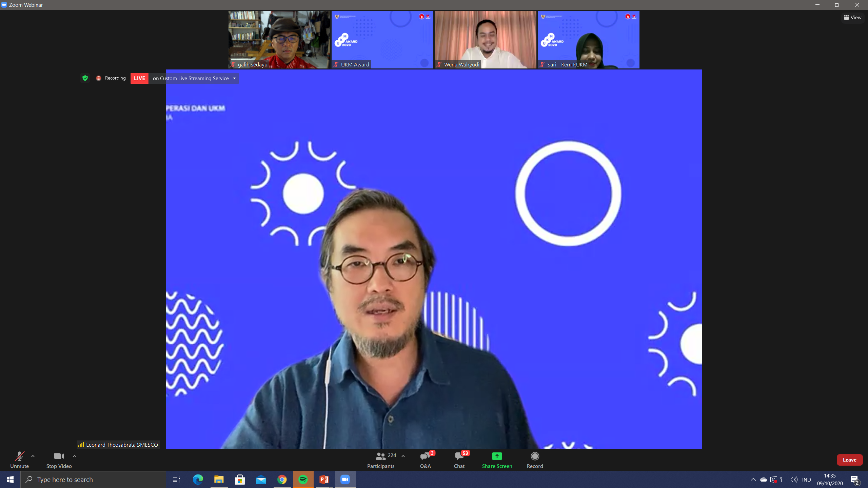Image resolution: width=868 pixels, height=488 pixels.
Task: Toggle the Recording indicator
Action: point(99,78)
